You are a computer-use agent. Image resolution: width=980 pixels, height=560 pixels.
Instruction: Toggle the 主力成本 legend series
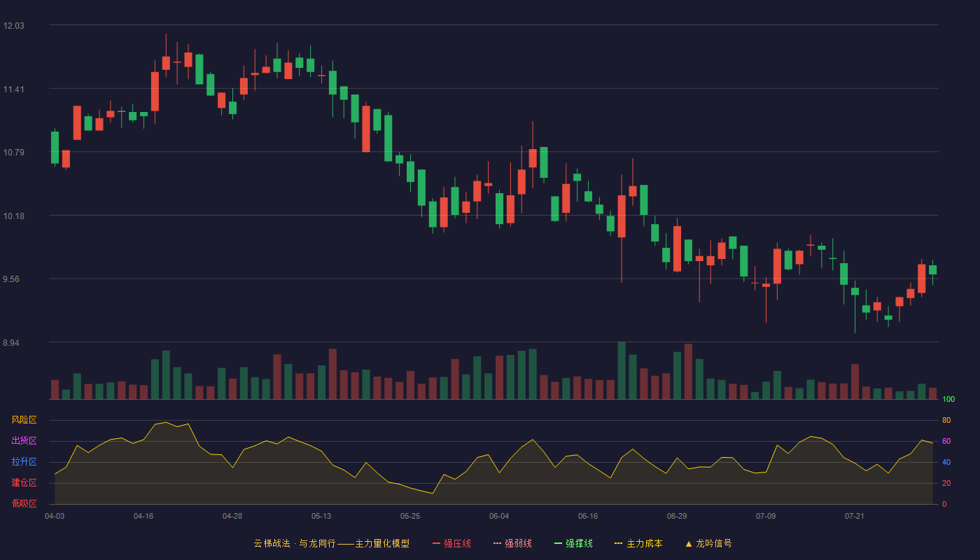coord(638,543)
